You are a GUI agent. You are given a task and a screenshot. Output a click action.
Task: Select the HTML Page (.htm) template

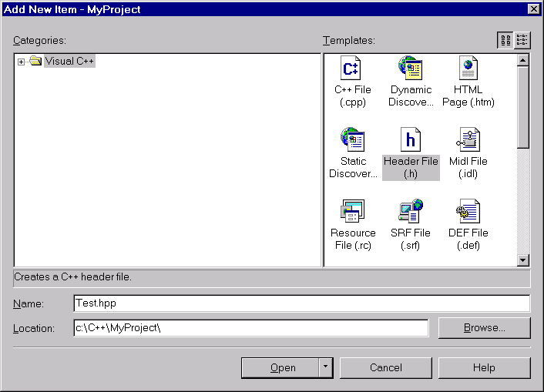[468, 69]
